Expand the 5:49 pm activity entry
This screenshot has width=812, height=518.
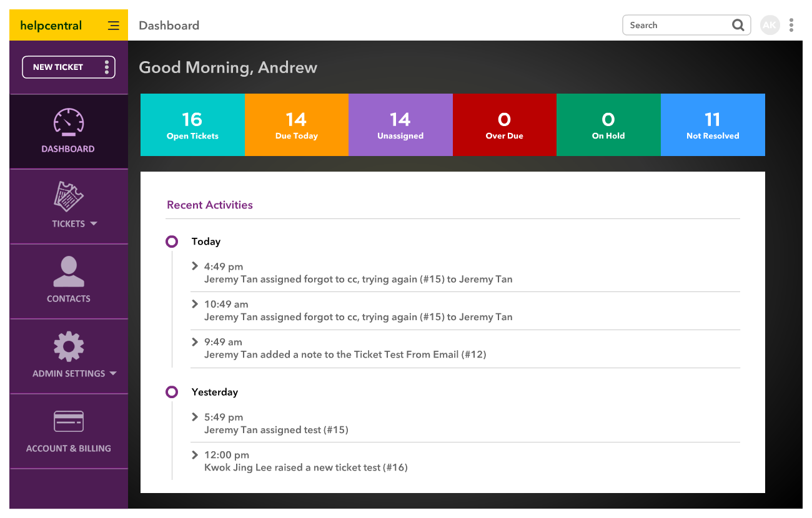195,417
